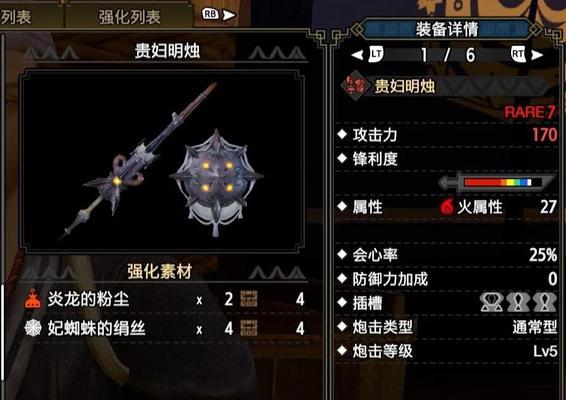The height and width of the screenshot is (400, 566).
Task: Click the RT page-forward button icon
Action: (x=518, y=55)
